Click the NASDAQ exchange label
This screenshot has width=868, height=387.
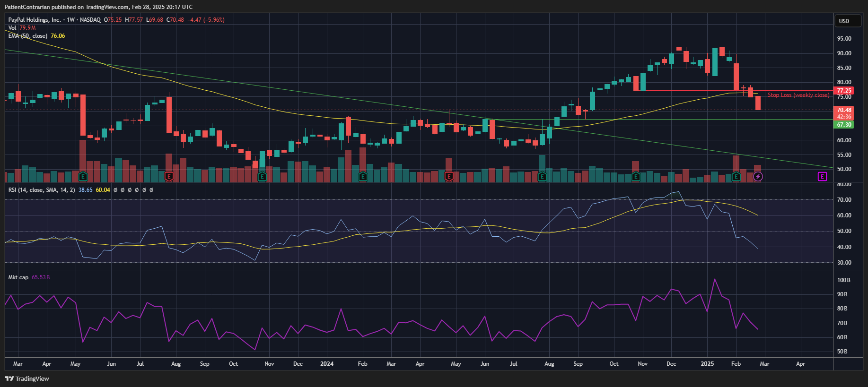90,20
